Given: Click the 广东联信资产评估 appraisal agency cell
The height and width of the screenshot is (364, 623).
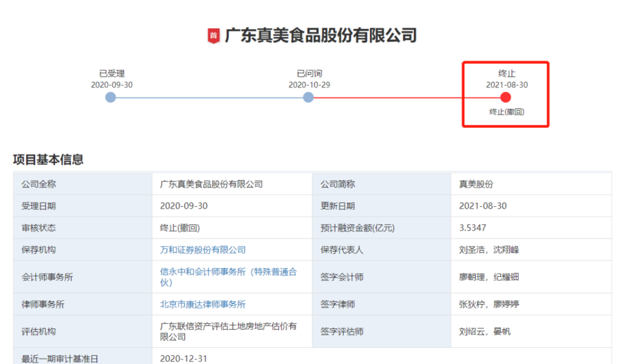Looking at the screenshot, I should click(228, 331).
